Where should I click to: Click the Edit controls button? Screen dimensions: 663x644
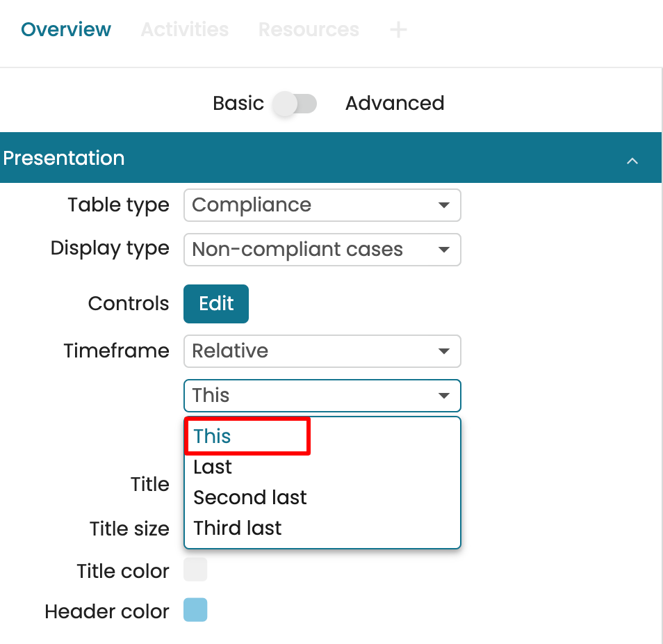click(x=216, y=304)
